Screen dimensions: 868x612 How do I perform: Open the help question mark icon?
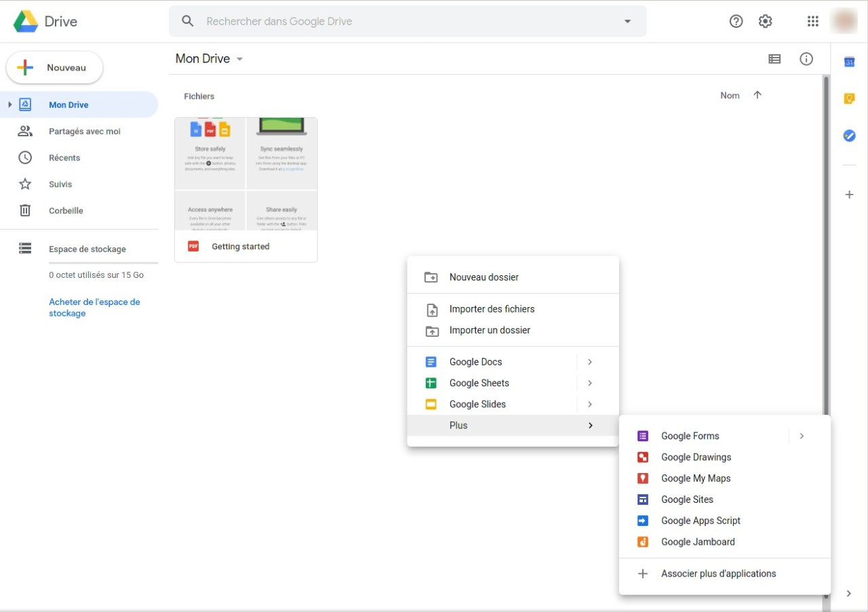tap(736, 21)
